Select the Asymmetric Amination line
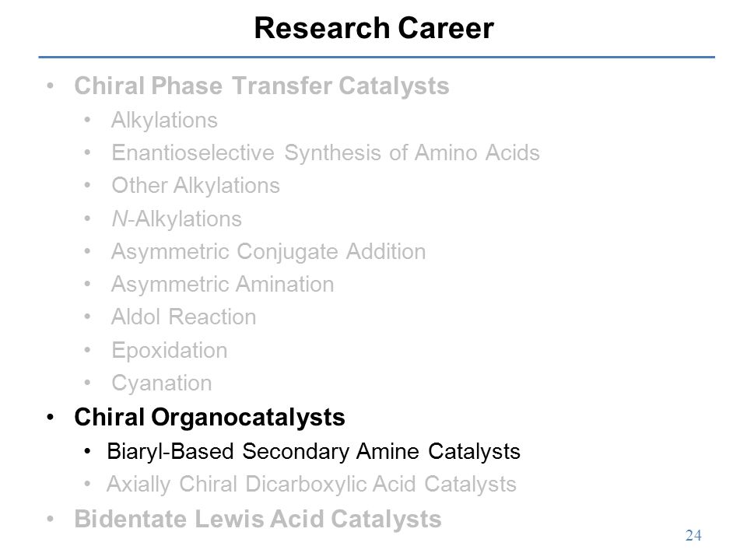 (223, 285)
